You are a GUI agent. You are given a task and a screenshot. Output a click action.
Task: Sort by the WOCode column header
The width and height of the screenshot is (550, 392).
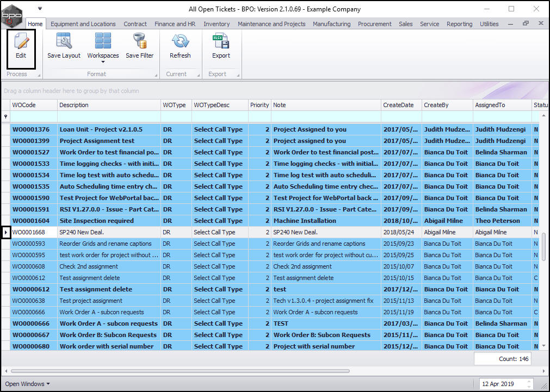pos(34,105)
